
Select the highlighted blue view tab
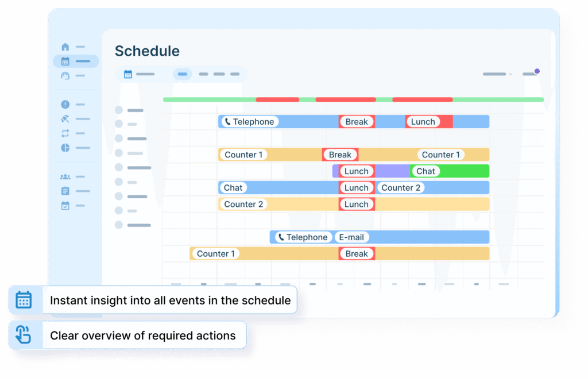183,74
